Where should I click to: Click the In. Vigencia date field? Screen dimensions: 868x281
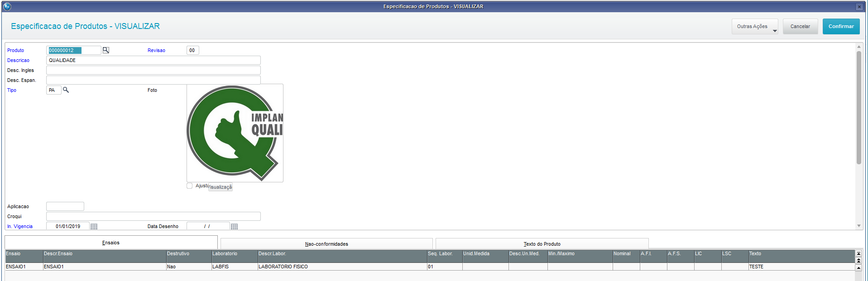point(68,226)
